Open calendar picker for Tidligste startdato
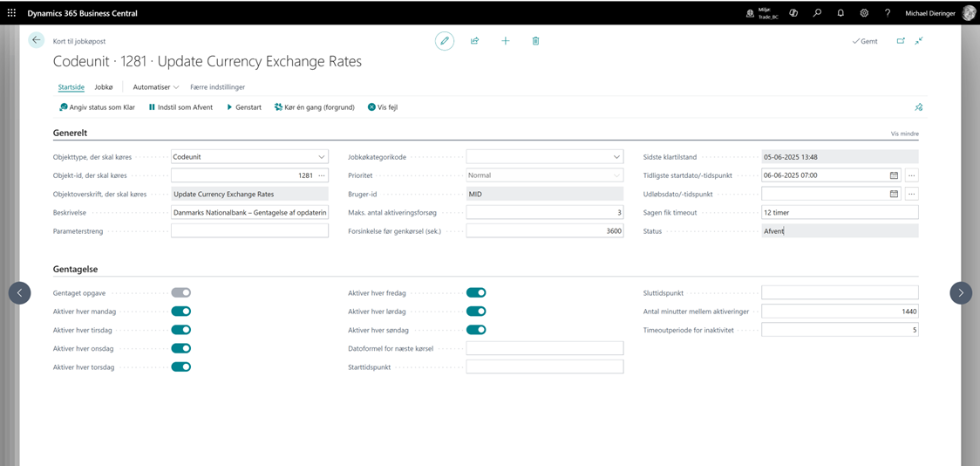Screen dimensions: 980x466 [894, 175]
